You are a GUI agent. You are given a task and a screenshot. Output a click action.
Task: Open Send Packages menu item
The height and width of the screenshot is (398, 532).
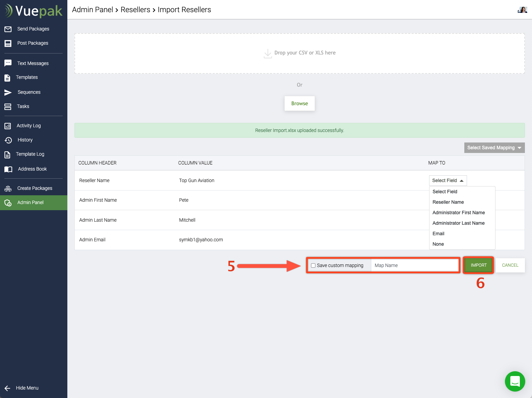(x=34, y=29)
